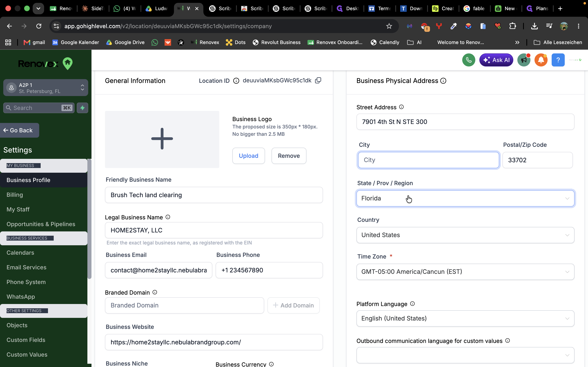Image resolution: width=588 pixels, height=367 pixels.
Task: Click the blue help question mark icon
Action: (x=558, y=60)
